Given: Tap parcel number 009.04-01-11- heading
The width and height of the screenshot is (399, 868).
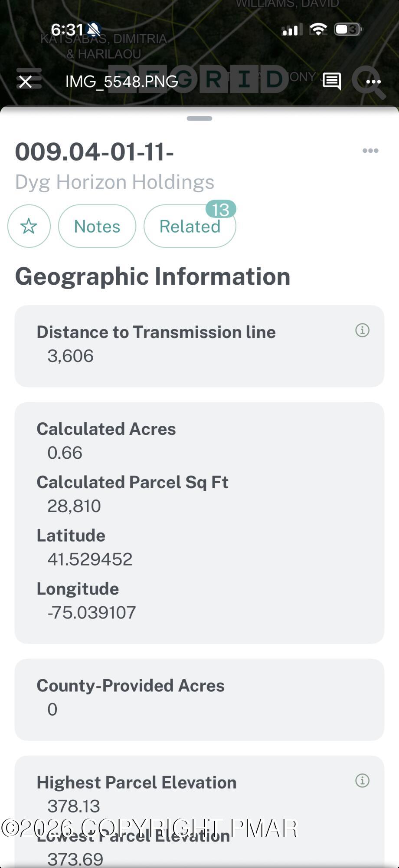Looking at the screenshot, I should click(x=95, y=152).
